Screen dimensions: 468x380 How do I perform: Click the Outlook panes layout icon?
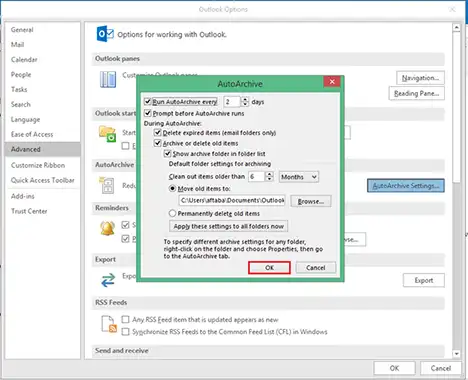coord(108,80)
